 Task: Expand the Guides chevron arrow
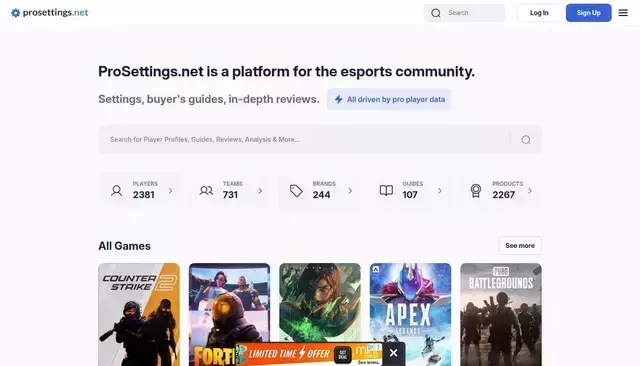(x=440, y=191)
